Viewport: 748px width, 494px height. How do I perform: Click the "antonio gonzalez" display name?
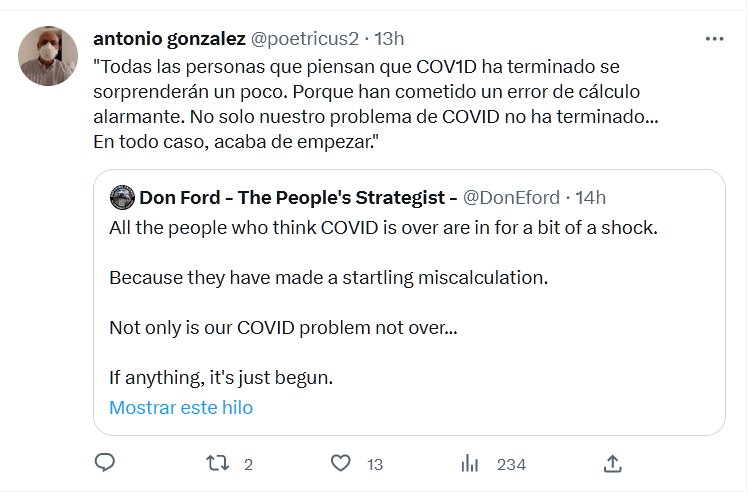pos(167,39)
